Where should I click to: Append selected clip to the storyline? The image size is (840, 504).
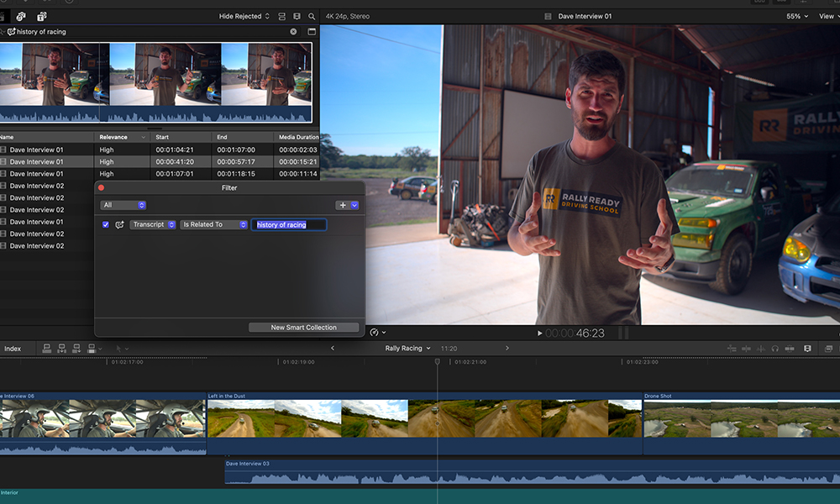point(76,349)
